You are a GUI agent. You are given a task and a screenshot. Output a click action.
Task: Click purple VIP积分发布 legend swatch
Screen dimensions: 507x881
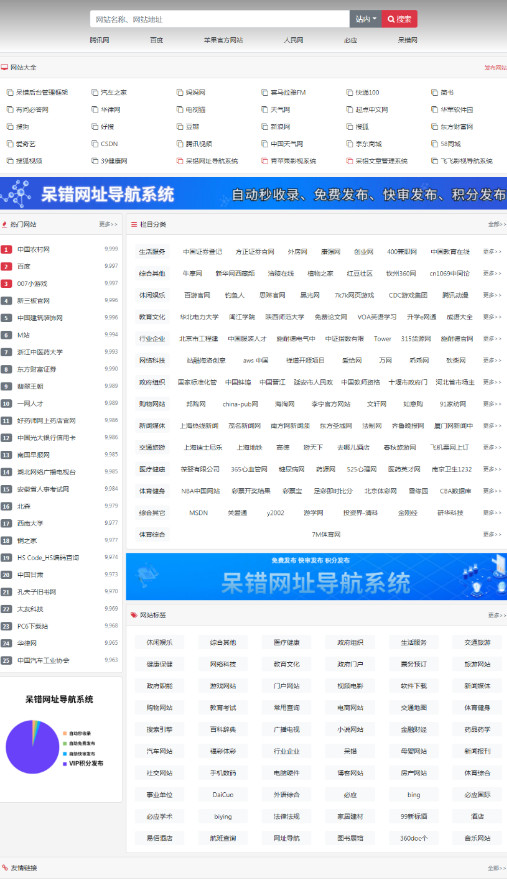click(x=65, y=764)
